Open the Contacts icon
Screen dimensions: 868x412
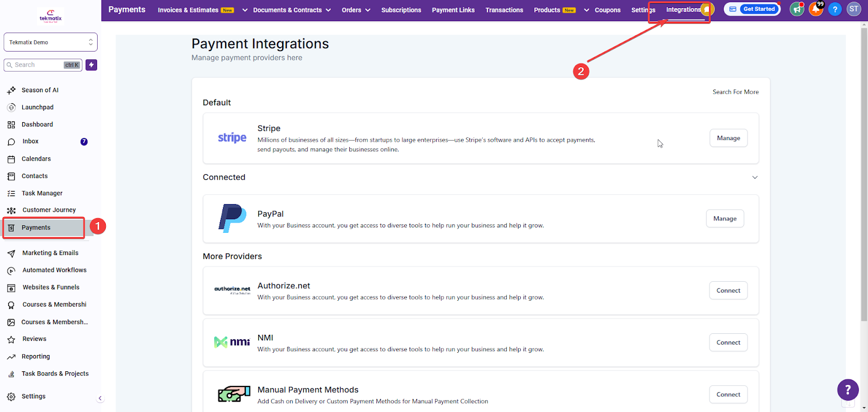11,176
